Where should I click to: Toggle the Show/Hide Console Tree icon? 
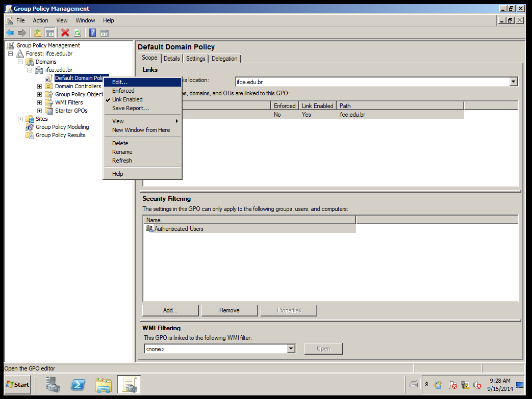[x=50, y=33]
